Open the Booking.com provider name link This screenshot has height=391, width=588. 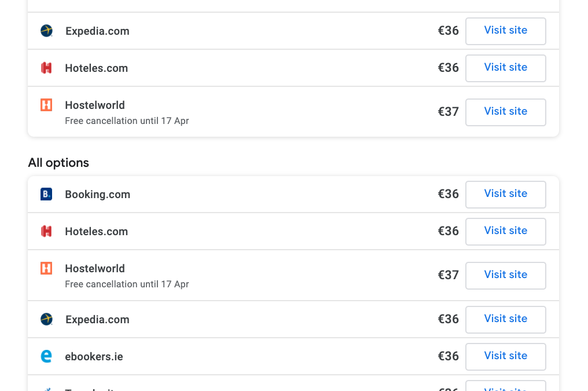click(97, 195)
